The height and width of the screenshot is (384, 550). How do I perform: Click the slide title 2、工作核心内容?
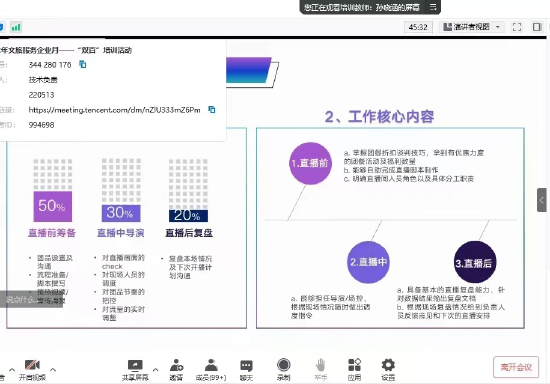point(380,117)
